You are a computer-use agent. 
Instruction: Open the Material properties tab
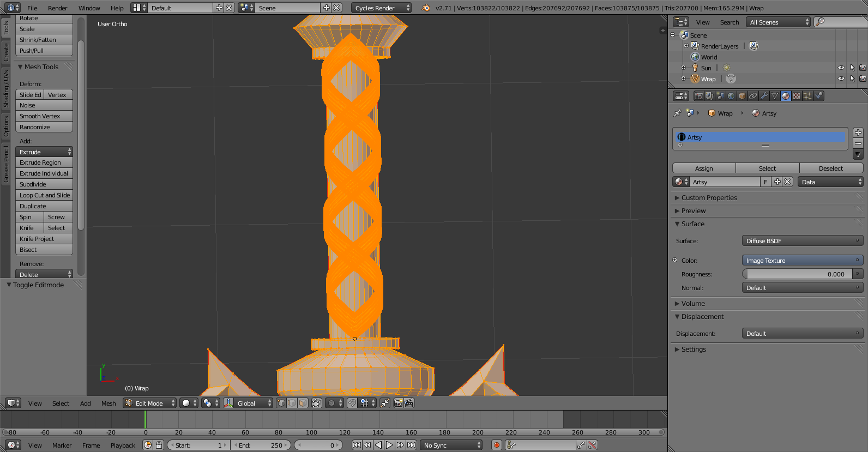[x=786, y=96]
